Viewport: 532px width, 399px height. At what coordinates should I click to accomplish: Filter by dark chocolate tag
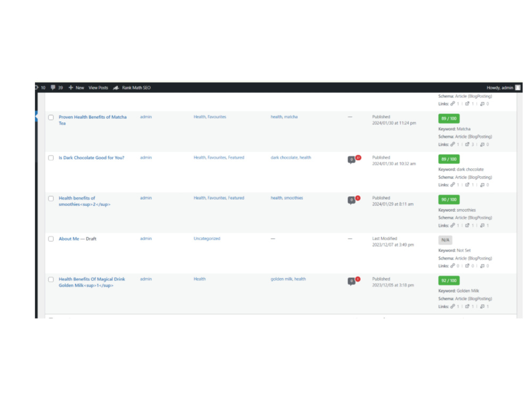tap(284, 157)
